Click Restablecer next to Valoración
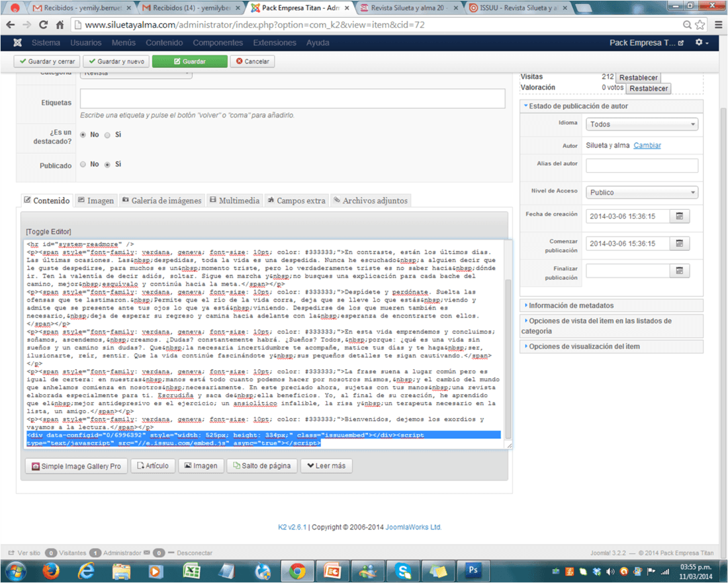Image resolution: width=728 pixels, height=583 pixels. click(x=649, y=88)
